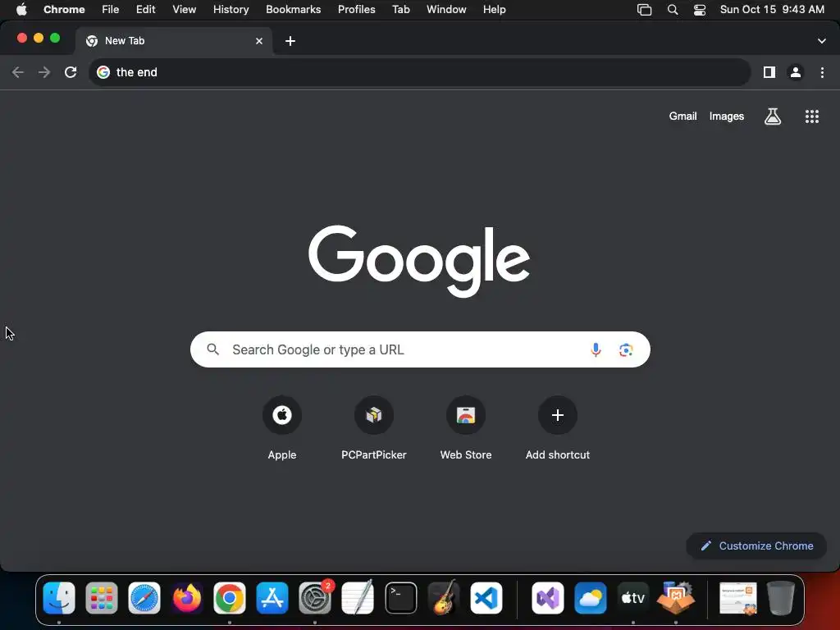Search by image with the Google Lens icon
Image resolution: width=840 pixels, height=630 pixels.
tap(626, 349)
